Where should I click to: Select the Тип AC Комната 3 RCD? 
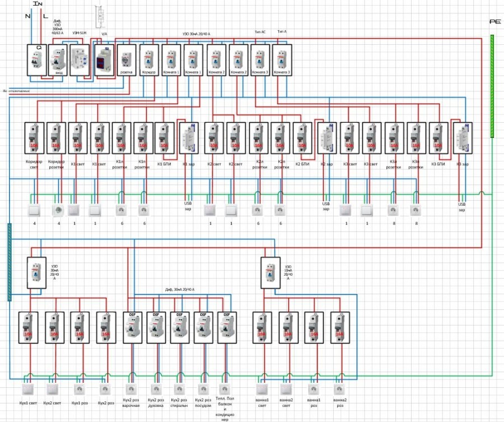coord(259,60)
